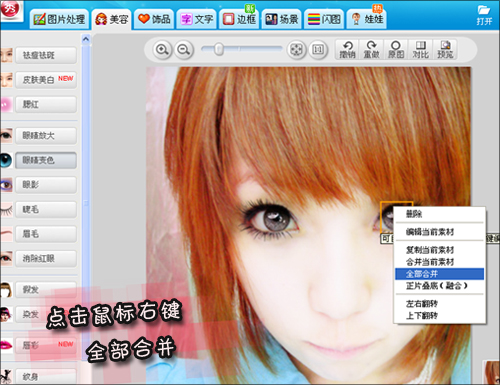Click the fit-to-window round icon
500x385 pixels.
tap(296, 50)
